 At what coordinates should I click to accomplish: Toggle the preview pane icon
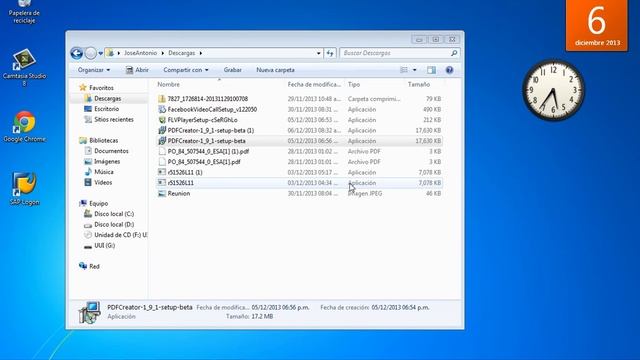[x=431, y=70]
